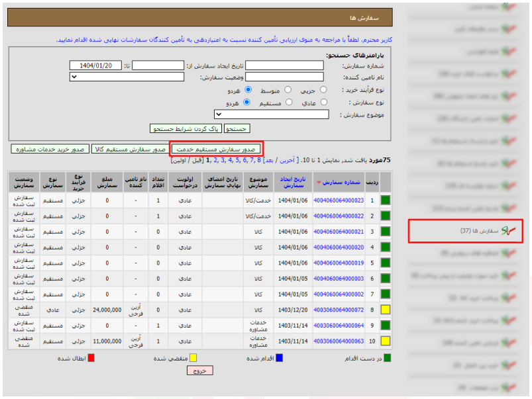Focus the نام تامین کننده input field
The height and width of the screenshot is (399, 532).
point(284,77)
